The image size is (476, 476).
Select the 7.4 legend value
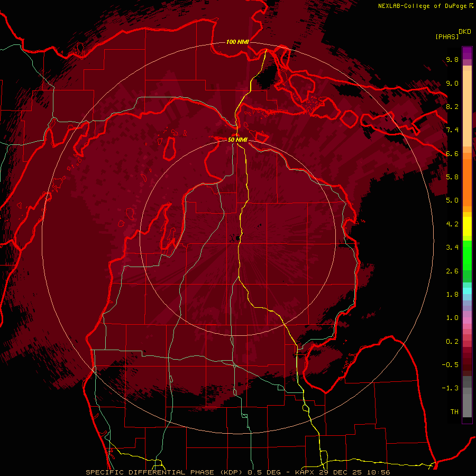(x=452, y=130)
